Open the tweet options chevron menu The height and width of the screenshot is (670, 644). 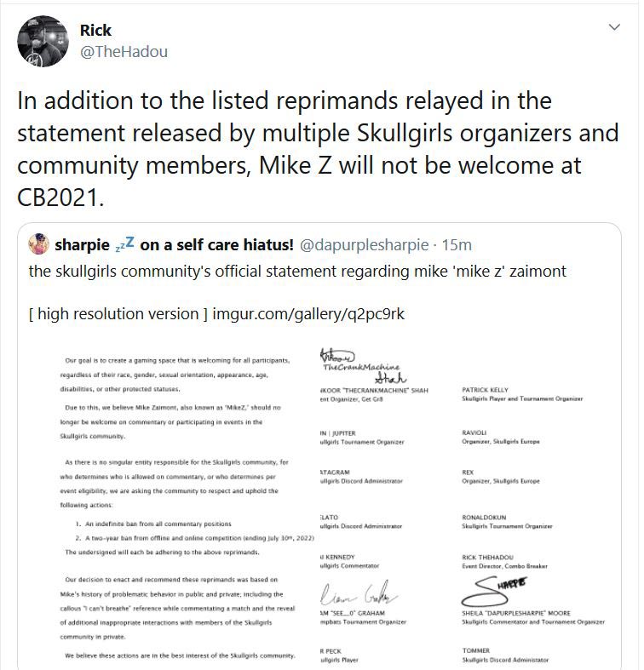tap(612, 28)
